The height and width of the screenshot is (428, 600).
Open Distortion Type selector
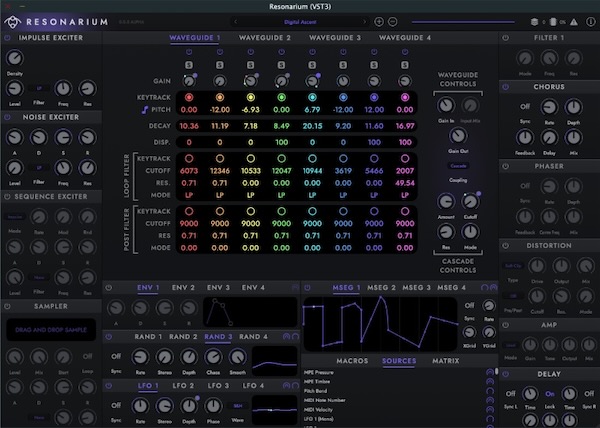[513, 265]
